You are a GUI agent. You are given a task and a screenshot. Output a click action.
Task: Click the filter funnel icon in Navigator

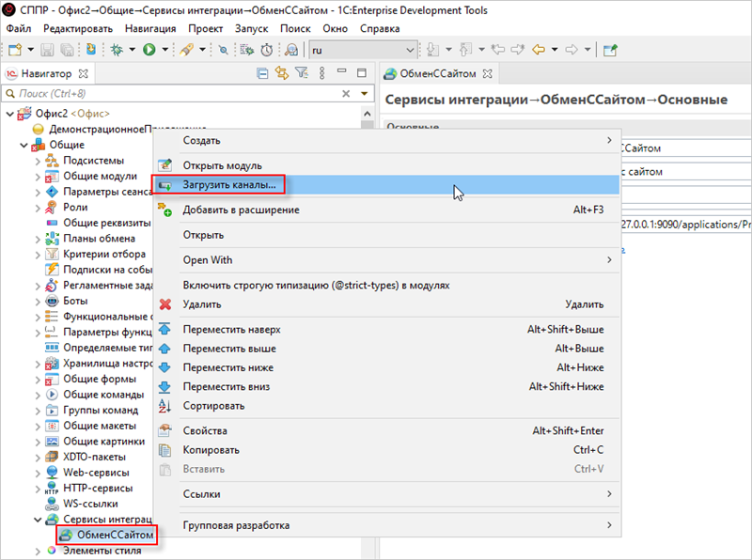pyautogui.click(x=297, y=73)
